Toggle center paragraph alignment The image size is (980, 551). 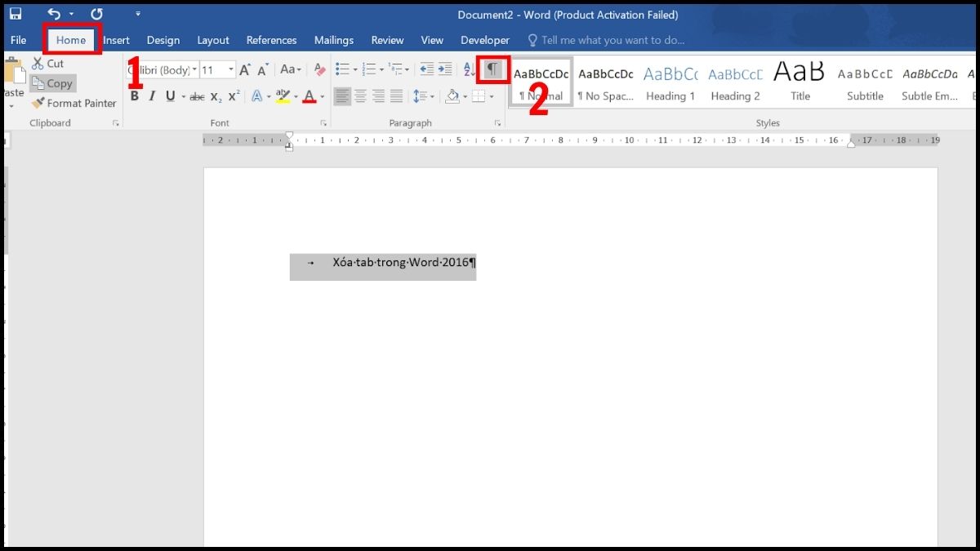362,96
